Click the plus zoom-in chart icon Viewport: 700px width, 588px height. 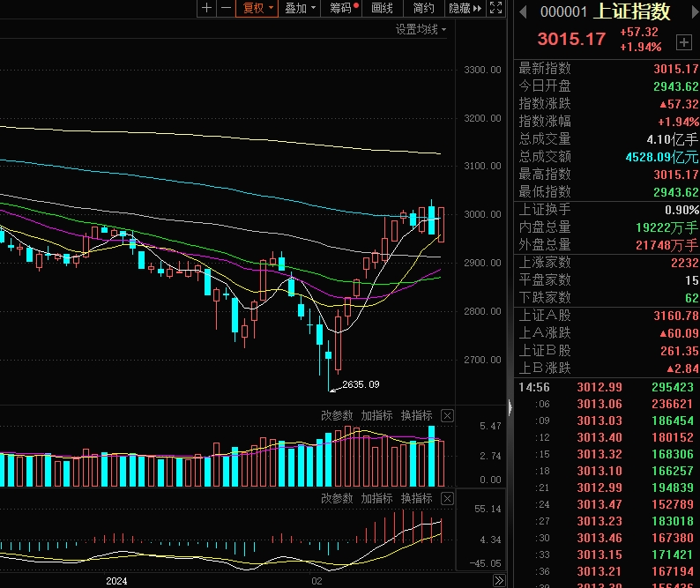point(206,8)
